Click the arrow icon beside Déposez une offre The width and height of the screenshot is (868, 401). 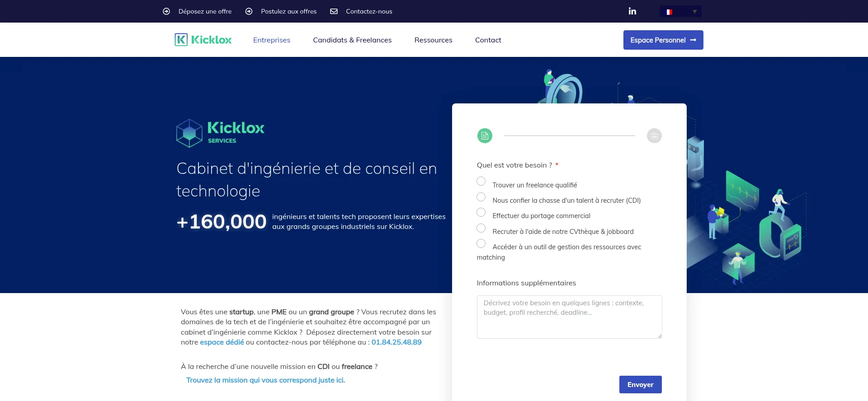[166, 11]
